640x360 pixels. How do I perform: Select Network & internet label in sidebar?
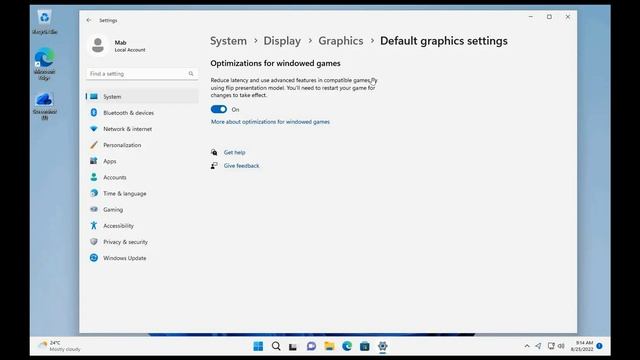pyautogui.click(x=127, y=129)
